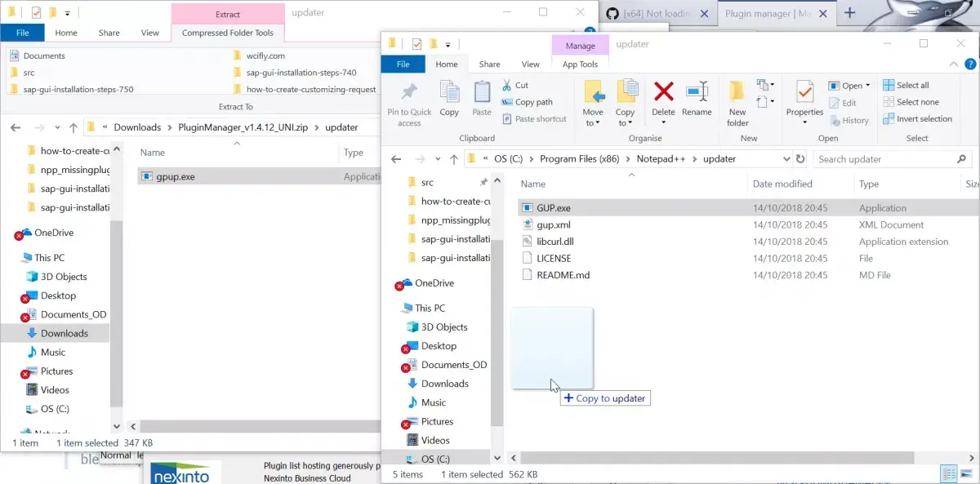Choose sap-gui-installation-steps-740 as extract destination
Viewport: 980px width, 484px height.
click(293, 73)
